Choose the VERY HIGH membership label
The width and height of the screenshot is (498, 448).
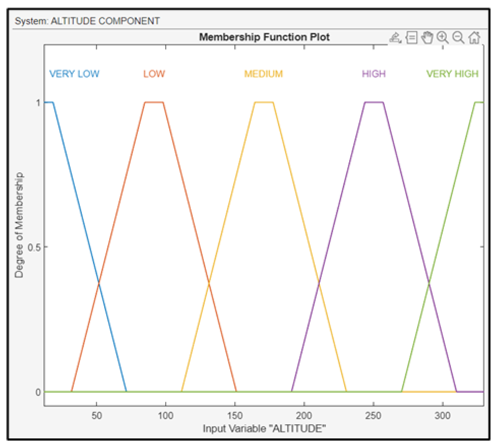pyautogui.click(x=452, y=74)
